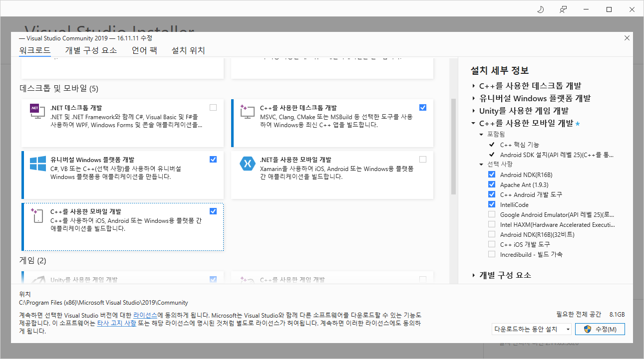This screenshot has width=644, height=359.
Task: Toggle the dark mode moon icon in title bar
Action: pyautogui.click(x=540, y=9)
